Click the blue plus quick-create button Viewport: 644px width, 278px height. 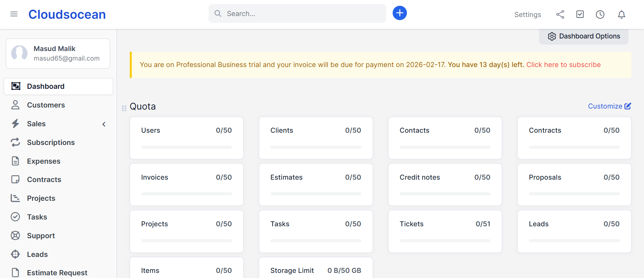tap(400, 13)
